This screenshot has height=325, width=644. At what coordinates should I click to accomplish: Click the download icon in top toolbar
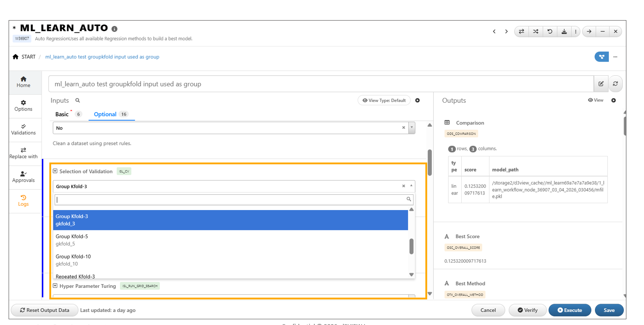click(x=564, y=32)
